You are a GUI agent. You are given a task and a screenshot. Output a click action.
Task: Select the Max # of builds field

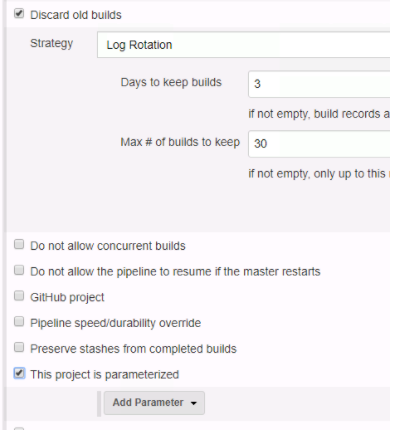pos(319,144)
